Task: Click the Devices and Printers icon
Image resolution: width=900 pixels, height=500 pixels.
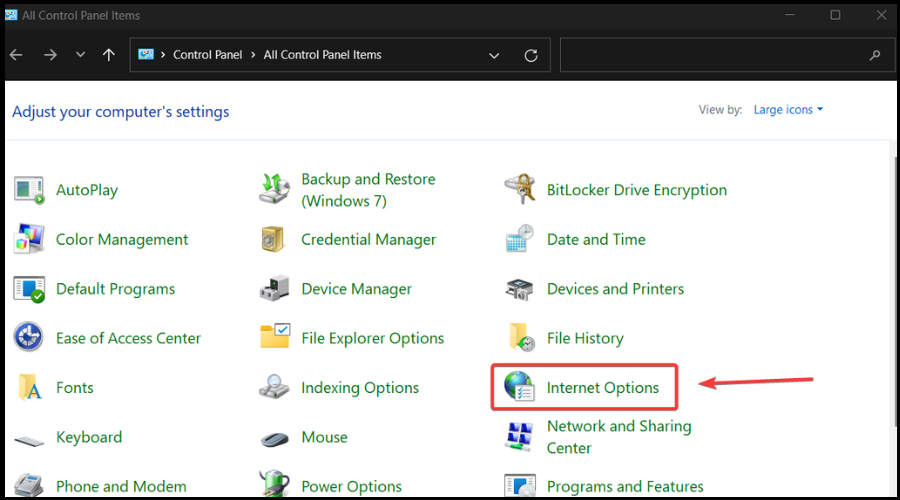Action: pyautogui.click(x=519, y=289)
